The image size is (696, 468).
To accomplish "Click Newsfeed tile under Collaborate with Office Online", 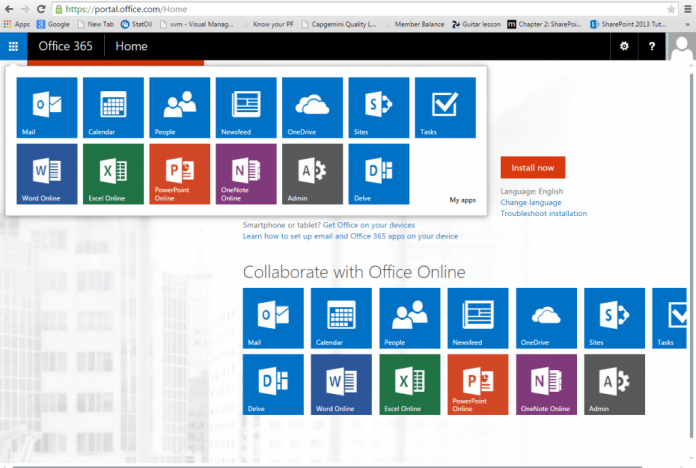I will click(478, 318).
